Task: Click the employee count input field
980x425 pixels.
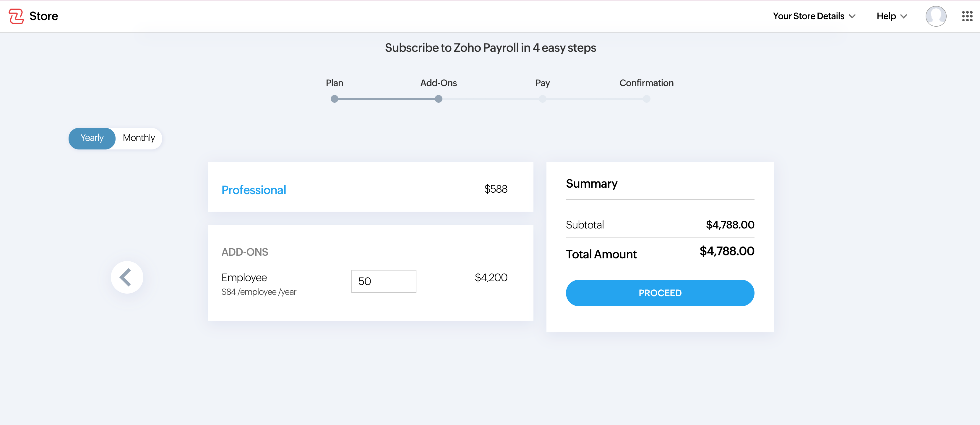Action: tap(384, 281)
